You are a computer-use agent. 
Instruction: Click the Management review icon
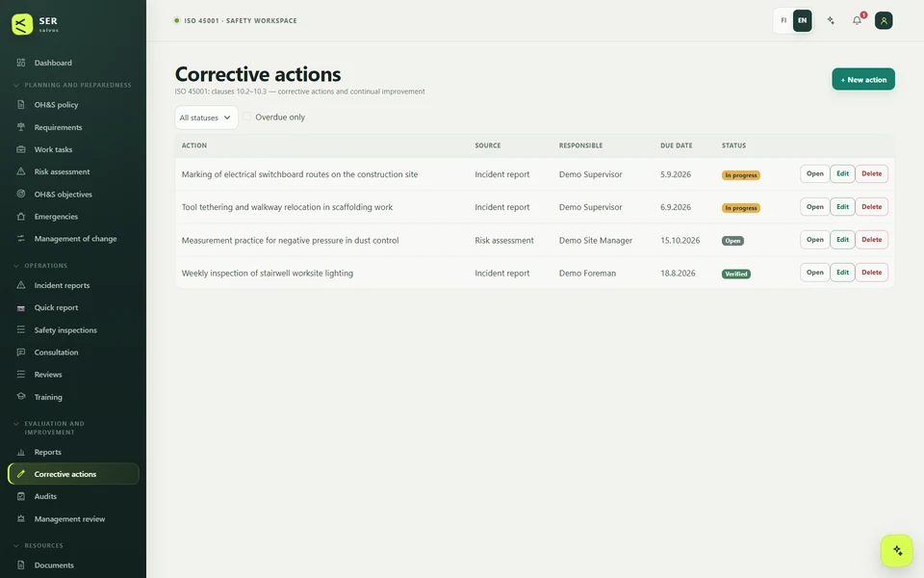click(x=21, y=519)
